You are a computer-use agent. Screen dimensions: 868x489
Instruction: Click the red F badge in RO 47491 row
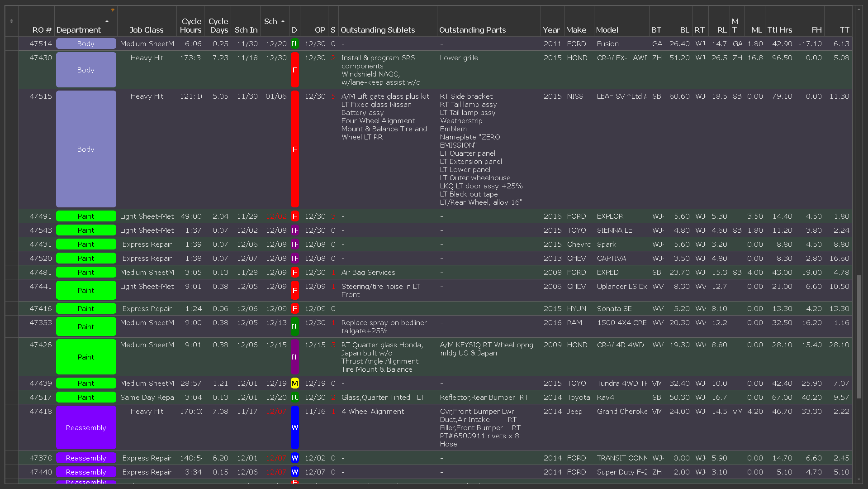294,216
